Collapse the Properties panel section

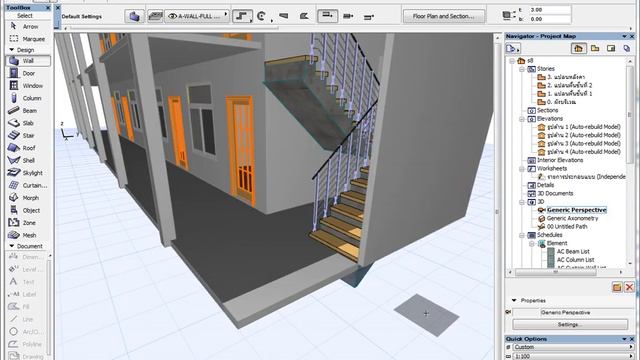514,300
